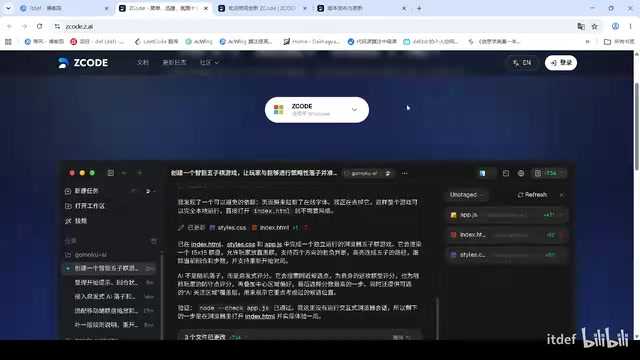Open the 所有书签 folder
The height and width of the screenshot is (360, 640).
coord(619,42)
